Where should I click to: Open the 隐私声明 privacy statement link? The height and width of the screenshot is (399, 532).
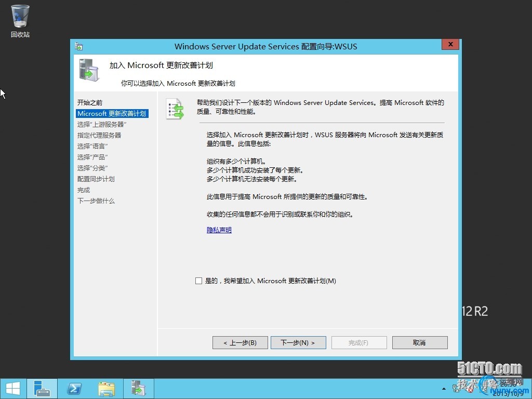(219, 230)
